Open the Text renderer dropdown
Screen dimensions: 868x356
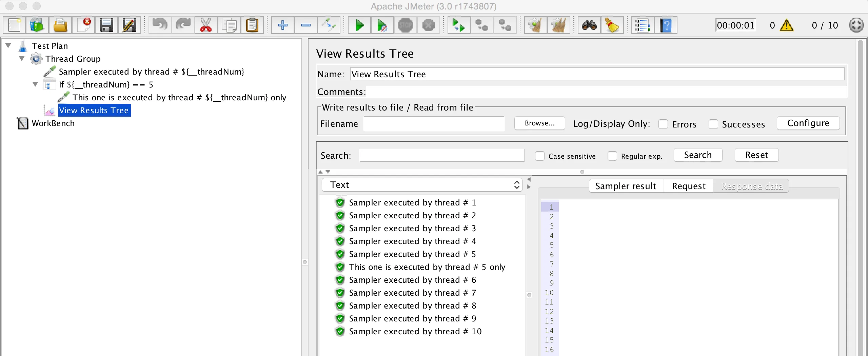(421, 185)
